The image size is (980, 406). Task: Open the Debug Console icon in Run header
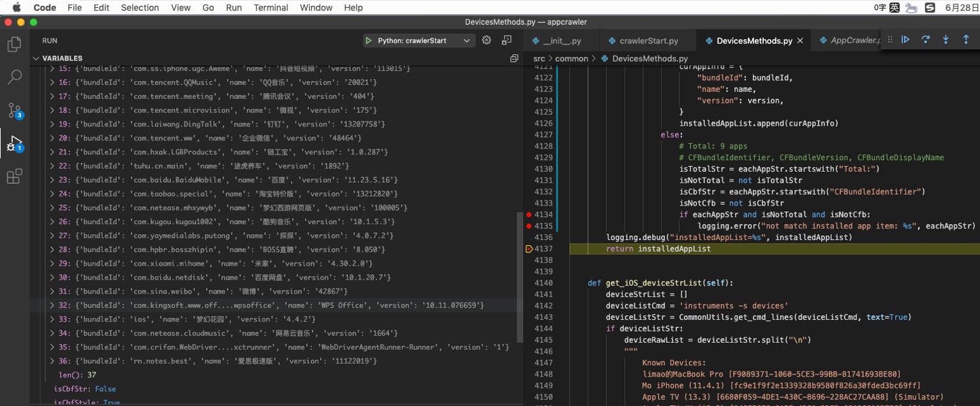pos(507,40)
